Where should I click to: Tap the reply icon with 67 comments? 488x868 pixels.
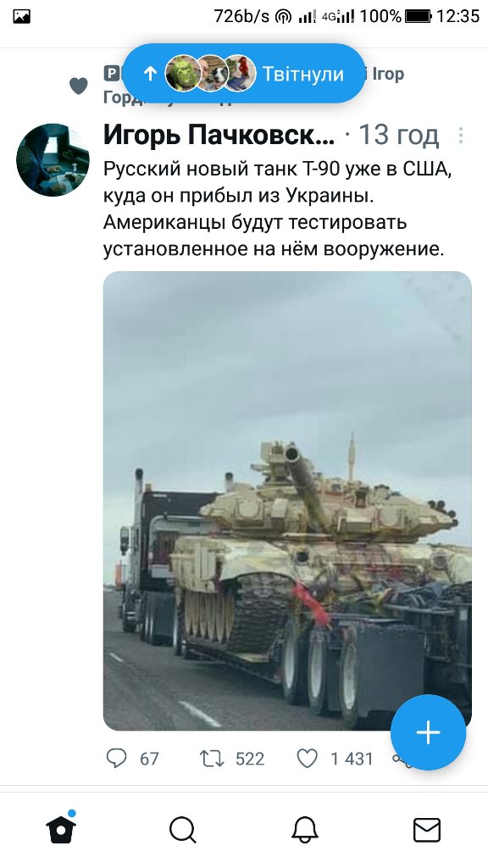[x=116, y=758]
